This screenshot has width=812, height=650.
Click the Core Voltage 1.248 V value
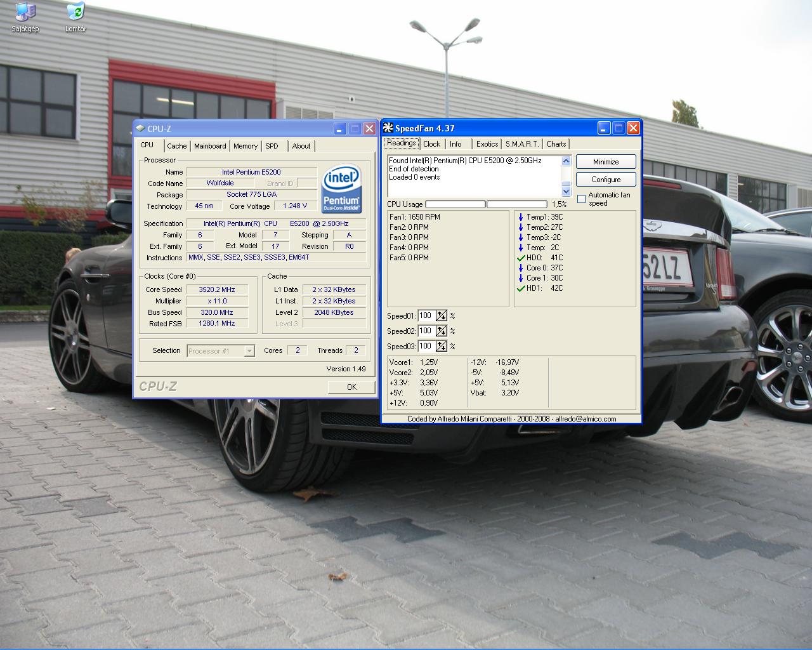(296, 206)
